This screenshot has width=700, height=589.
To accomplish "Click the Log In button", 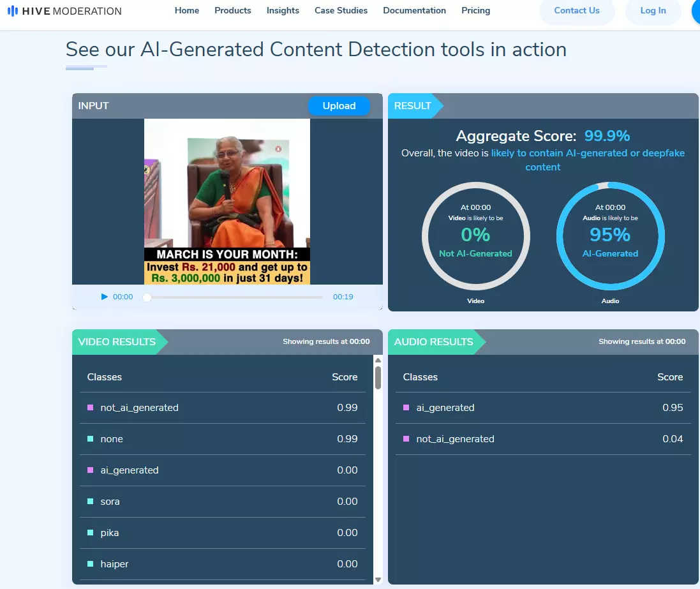I will pos(653,11).
